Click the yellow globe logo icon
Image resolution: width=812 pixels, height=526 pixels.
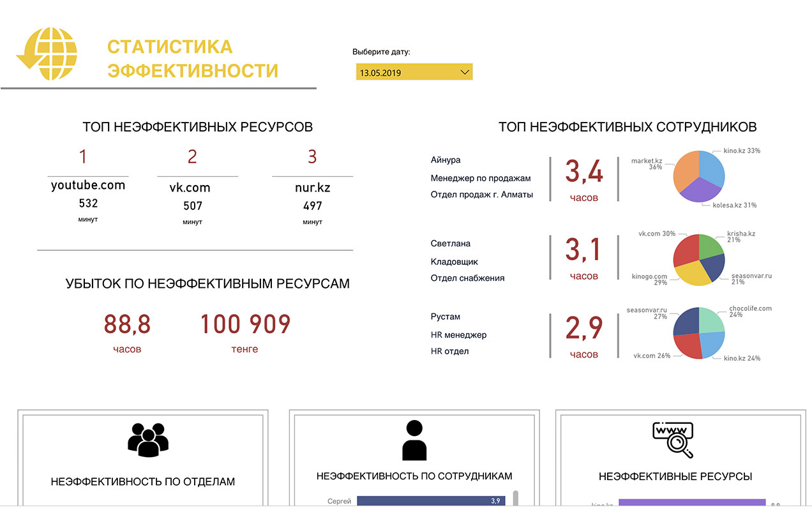pyautogui.click(x=47, y=53)
